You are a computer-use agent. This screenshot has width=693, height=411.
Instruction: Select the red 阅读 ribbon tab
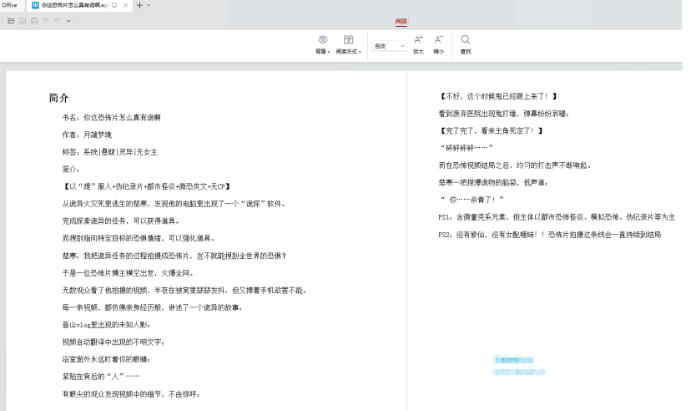pyautogui.click(x=401, y=21)
